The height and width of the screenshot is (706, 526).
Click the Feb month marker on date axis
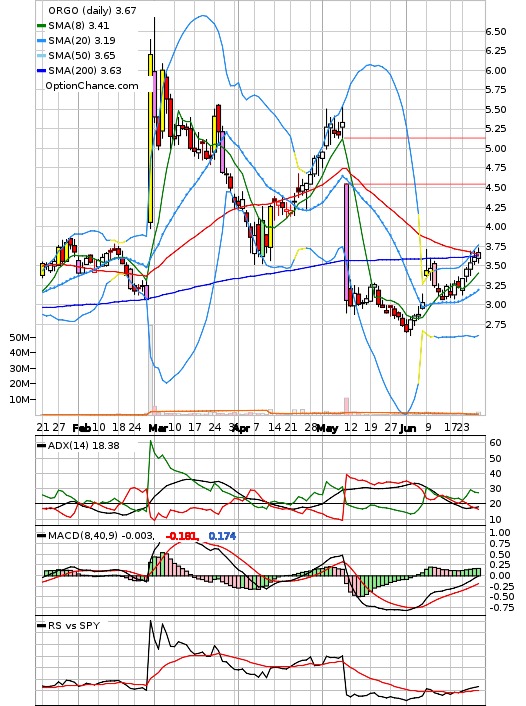[82, 428]
